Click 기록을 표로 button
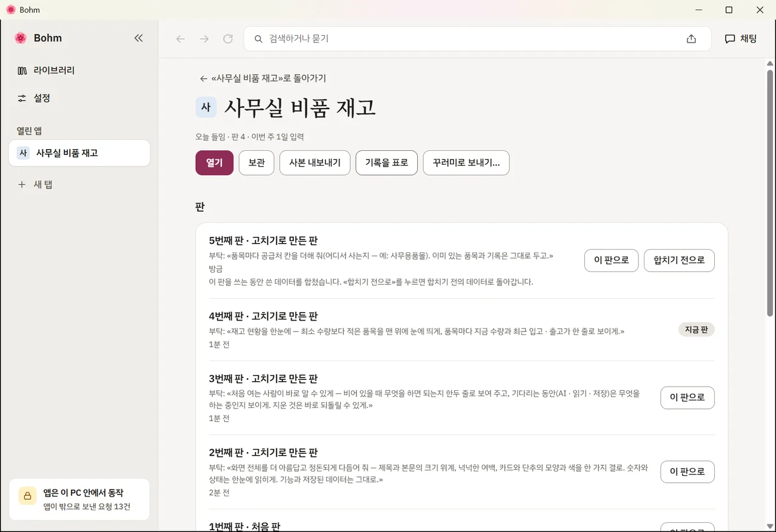This screenshot has height=532, width=776. pyautogui.click(x=387, y=163)
